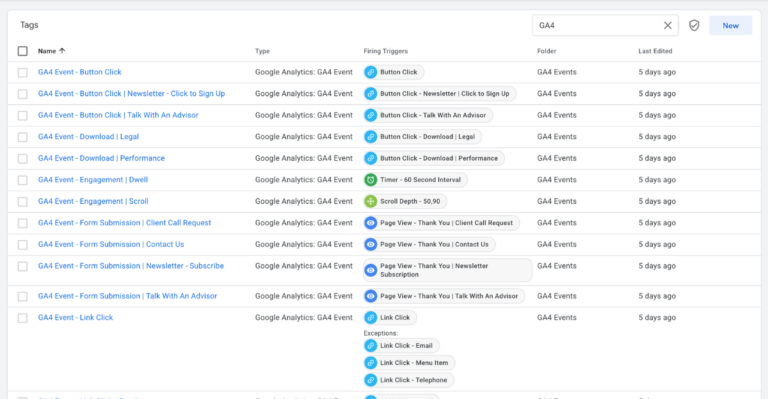Open GA4 Event - Button Click | Talk With An Advisor
768x399 pixels.
[118, 115]
